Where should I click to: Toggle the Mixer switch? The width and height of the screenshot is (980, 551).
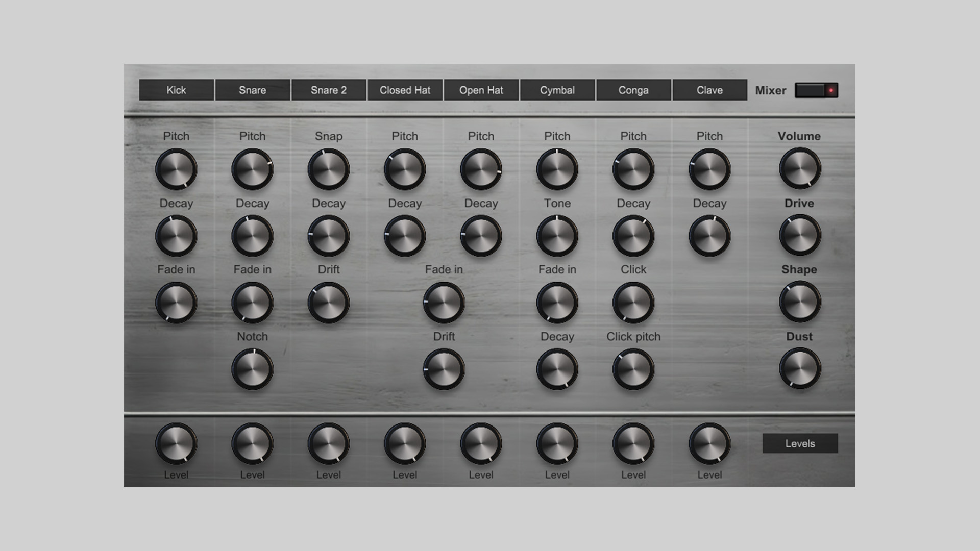coord(816,90)
